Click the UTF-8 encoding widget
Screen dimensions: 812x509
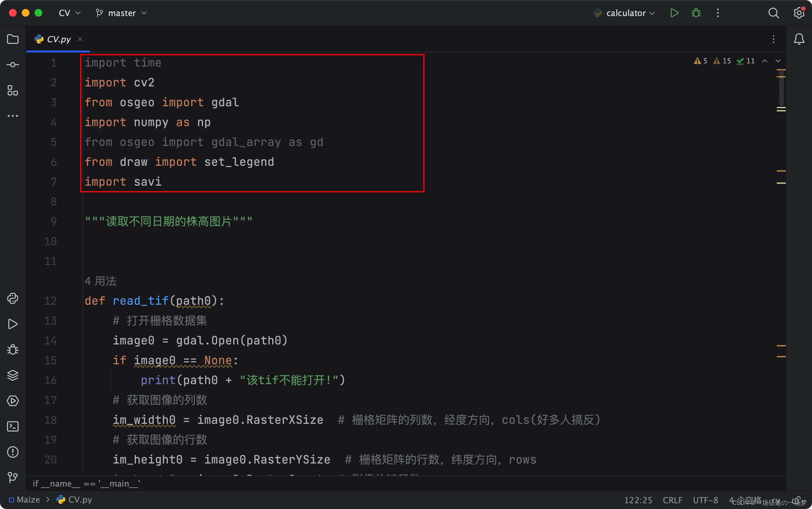(705, 500)
